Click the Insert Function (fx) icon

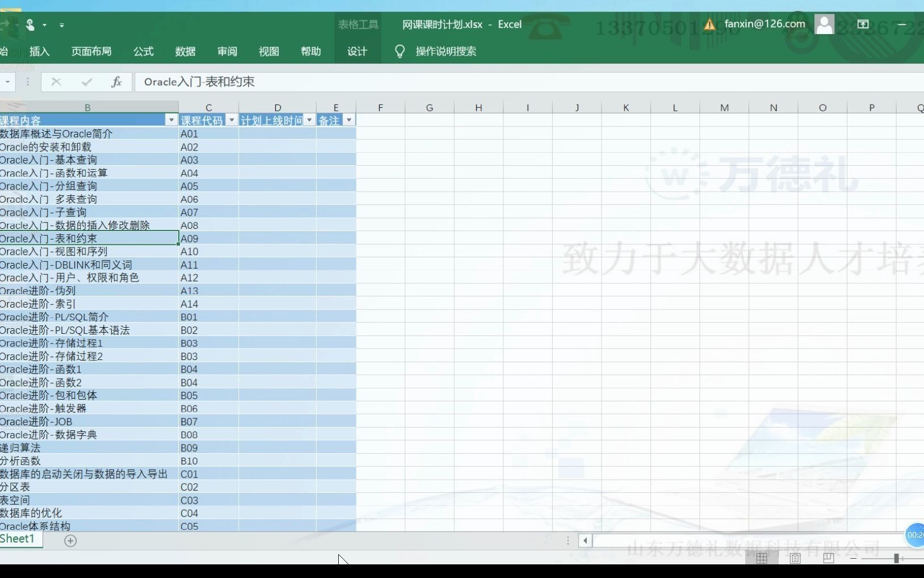[x=116, y=82]
